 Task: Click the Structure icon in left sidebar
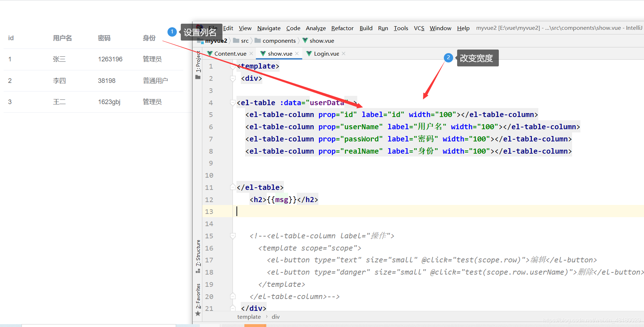pos(198,271)
